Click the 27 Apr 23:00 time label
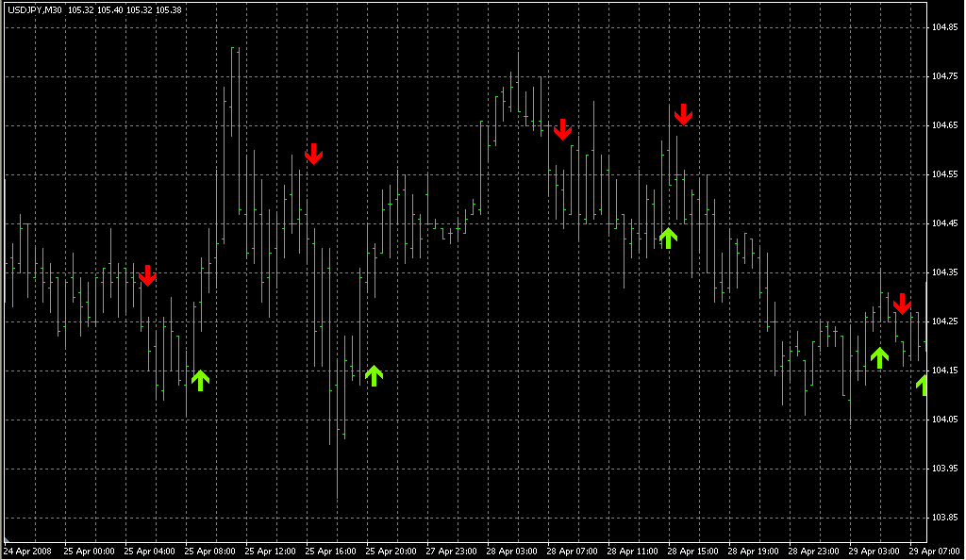Screen dimensions: 966x560 [x=451, y=552]
